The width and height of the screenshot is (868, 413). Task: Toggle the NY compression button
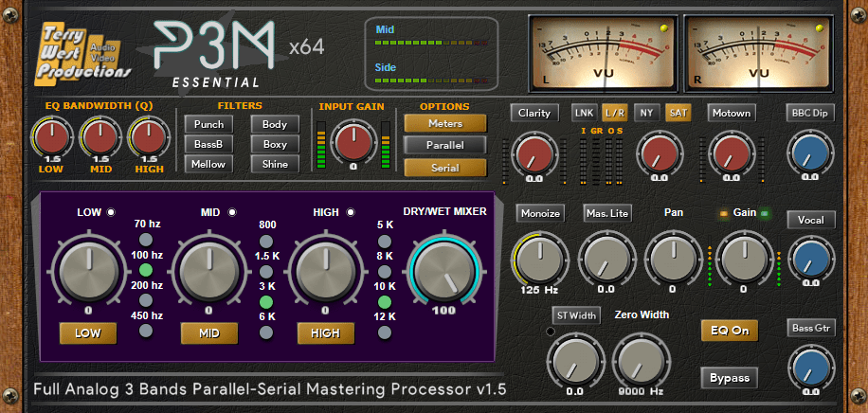pos(646,113)
